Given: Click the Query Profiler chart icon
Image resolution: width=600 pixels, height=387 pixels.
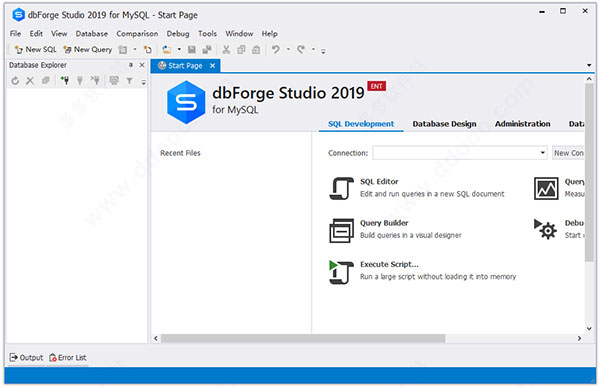Looking at the screenshot, I should pos(546,188).
